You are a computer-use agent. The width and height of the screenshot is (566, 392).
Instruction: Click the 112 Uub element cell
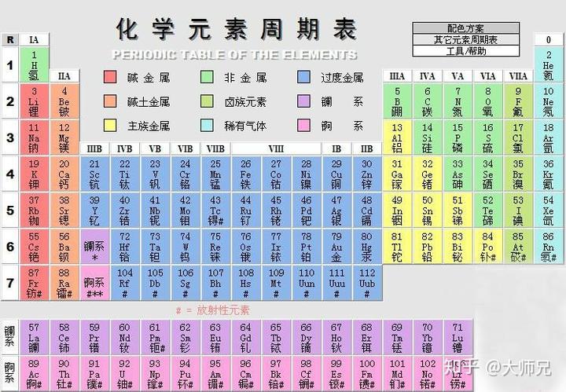coord(367,283)
